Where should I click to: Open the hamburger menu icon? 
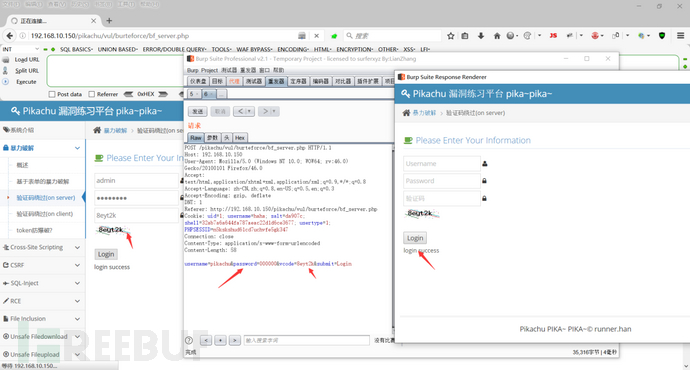[x=680, y=36]
